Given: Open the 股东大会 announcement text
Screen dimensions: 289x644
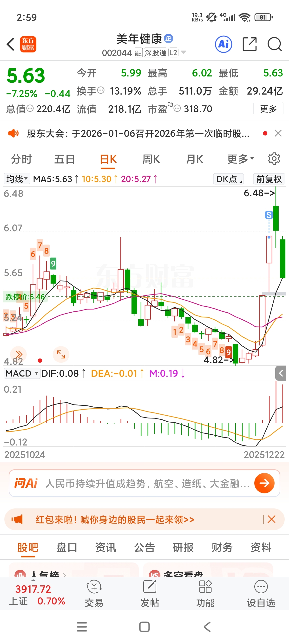Looking at the screenshot, I should click(138, 133).
